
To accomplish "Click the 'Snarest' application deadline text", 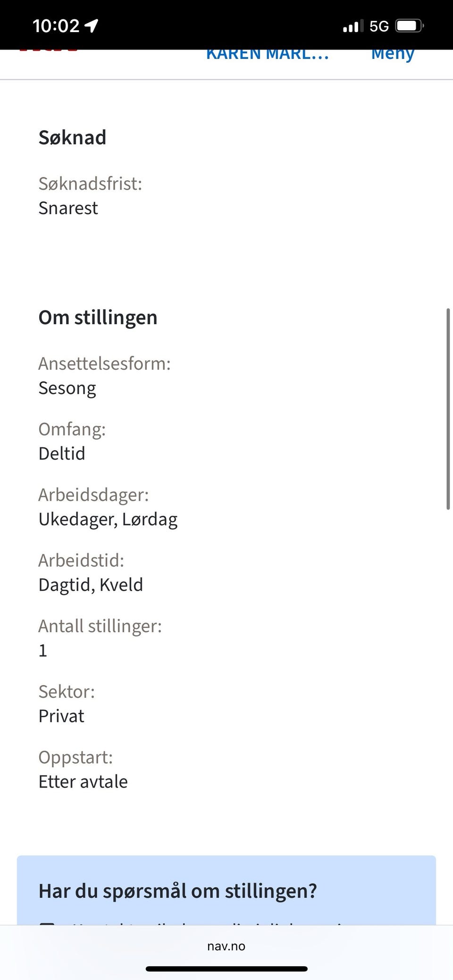I will tap(68, 208).
